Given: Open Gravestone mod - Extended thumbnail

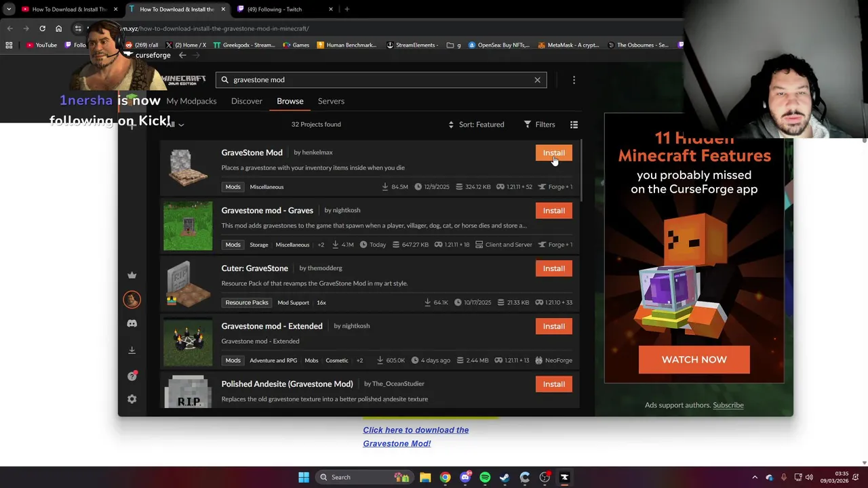Looking at the screenshot, I should point(188,342).
